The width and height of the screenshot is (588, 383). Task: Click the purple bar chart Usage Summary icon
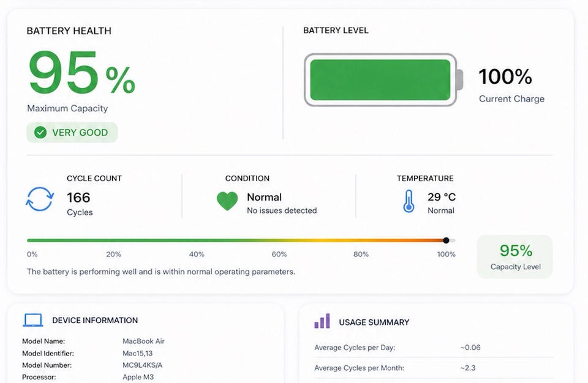(x=322, y=321)
